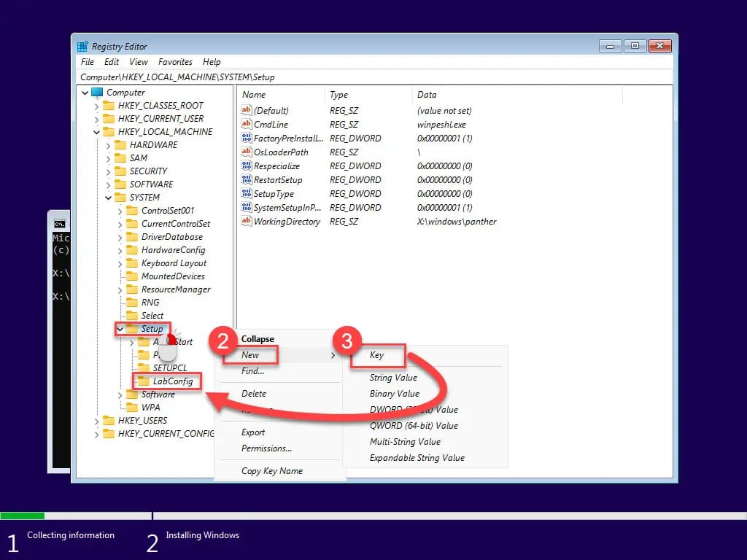Expand the ControlSet001 tree node

(120, 211)
